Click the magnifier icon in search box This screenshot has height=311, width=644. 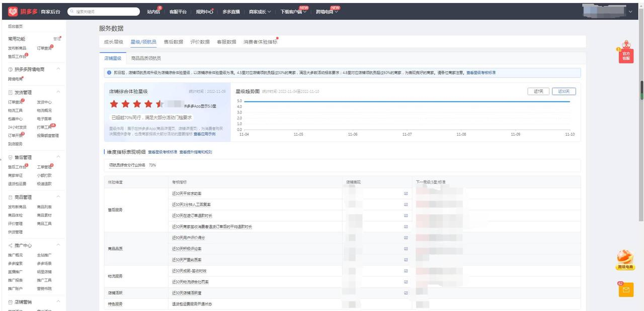pyautogui.click(x=72, y=11)
